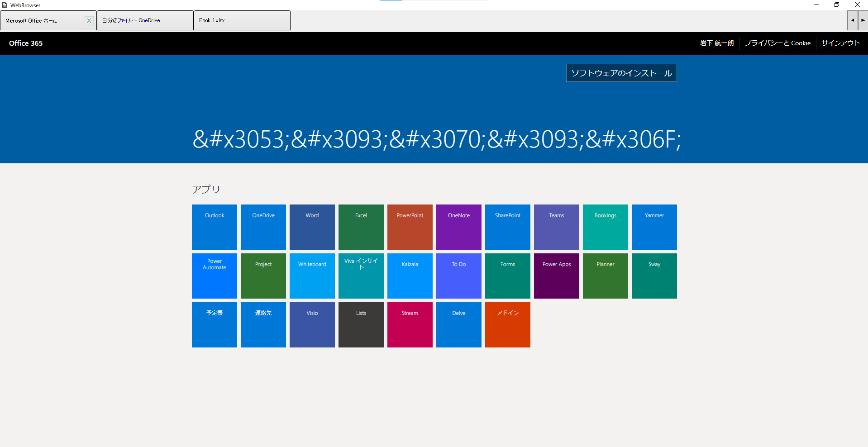
Task: Minimize the WebBrowser window
Action: [x=816, y=5]
